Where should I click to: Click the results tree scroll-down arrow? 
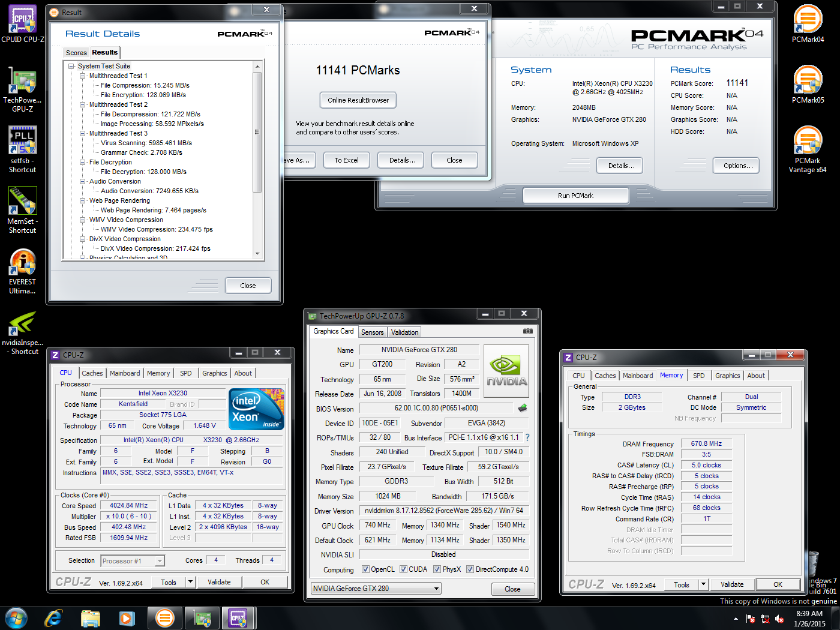[257, 253]
